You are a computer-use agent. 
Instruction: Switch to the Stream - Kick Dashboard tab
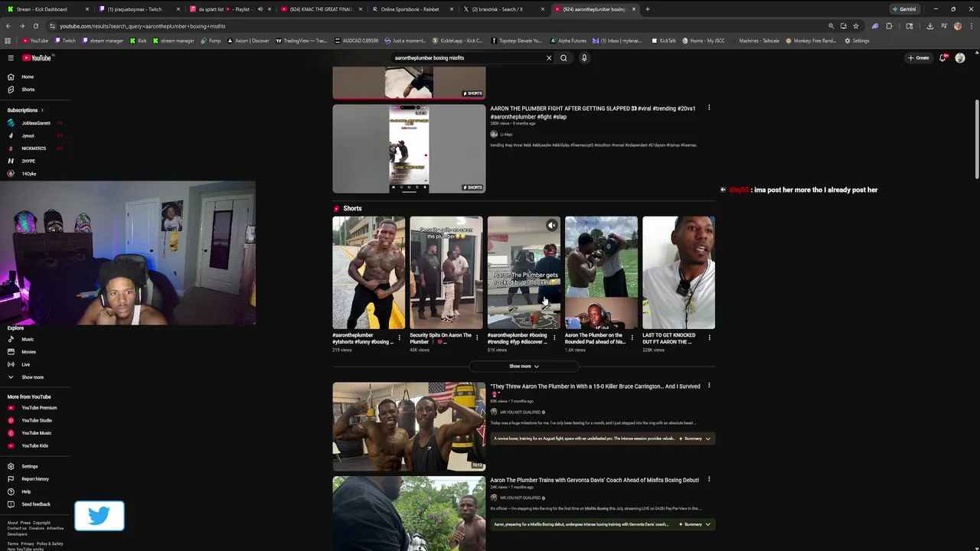coord(46,9)
